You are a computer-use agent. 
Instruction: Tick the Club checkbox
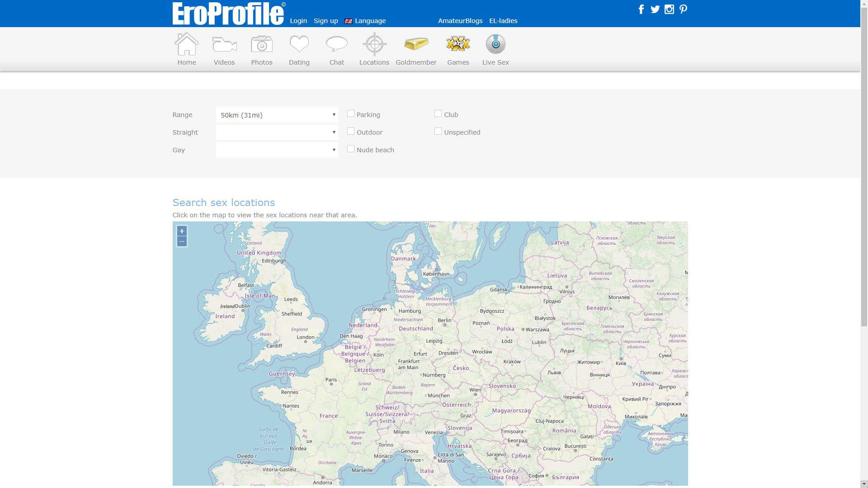click(438, 114)
